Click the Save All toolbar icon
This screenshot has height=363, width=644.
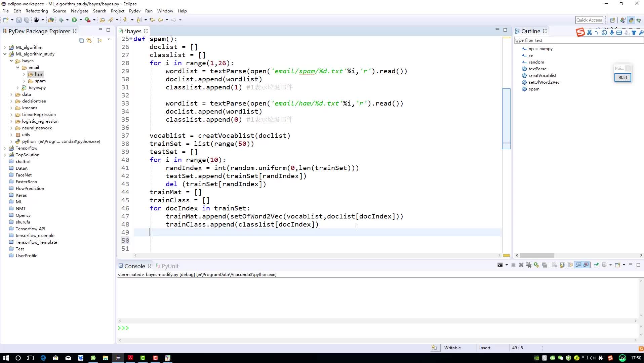pos(27,20)
